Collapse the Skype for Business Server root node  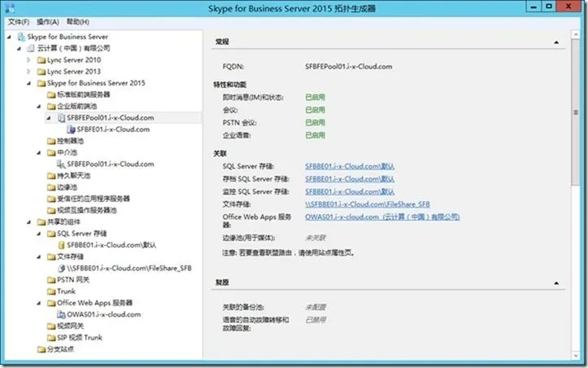point(10,37)
